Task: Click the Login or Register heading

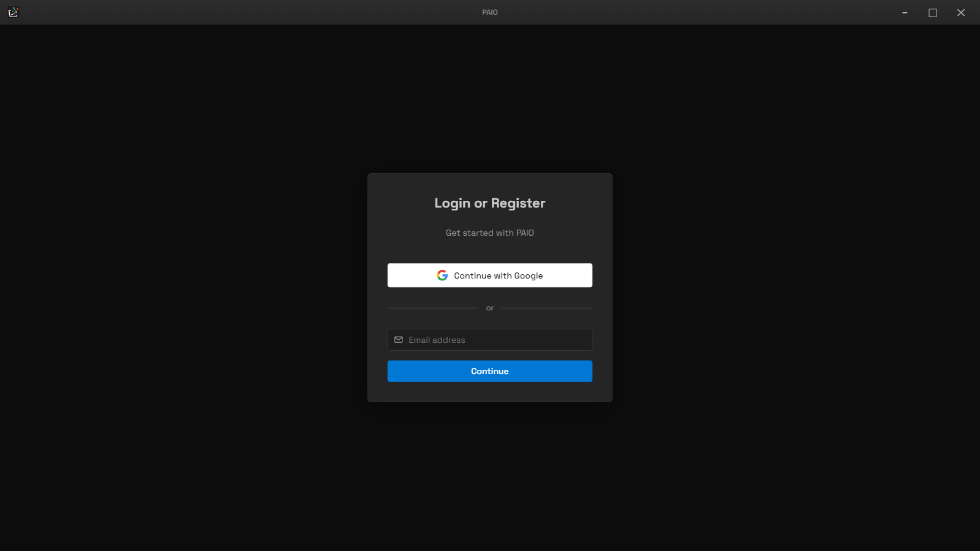Action: tap(490, 203)
